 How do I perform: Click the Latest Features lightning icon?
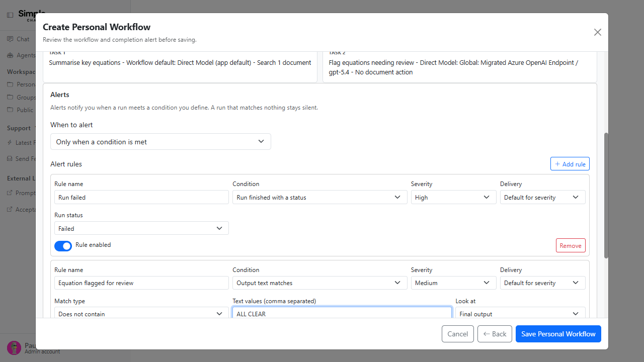pos(10,142)
